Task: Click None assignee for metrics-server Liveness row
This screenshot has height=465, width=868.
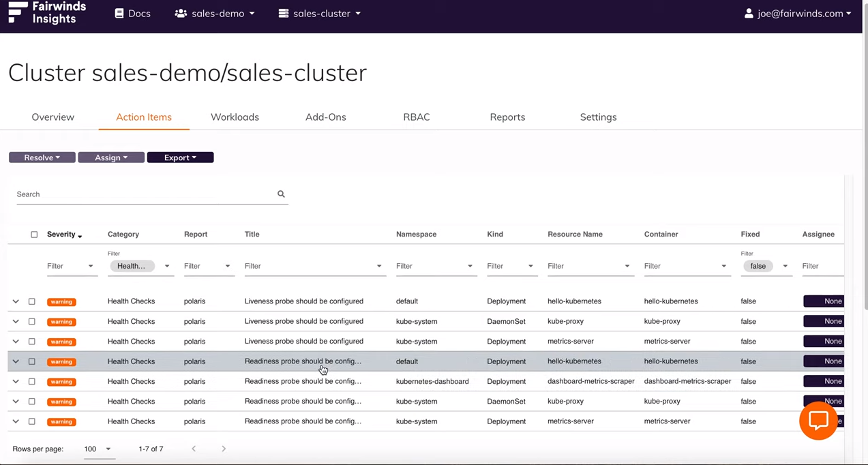Action: click(x=824, y=342)
